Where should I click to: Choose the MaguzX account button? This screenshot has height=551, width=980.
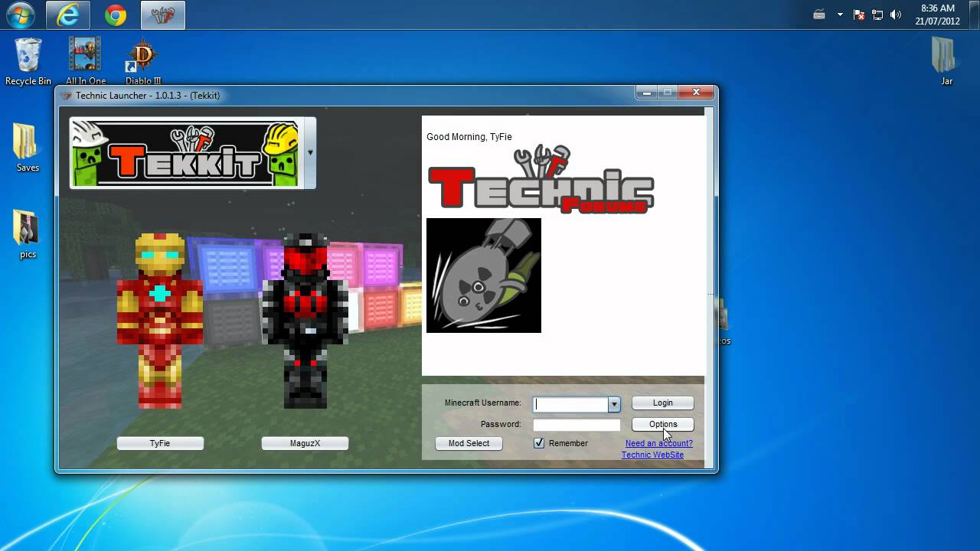pyautogui.click(x=305, y=443)
